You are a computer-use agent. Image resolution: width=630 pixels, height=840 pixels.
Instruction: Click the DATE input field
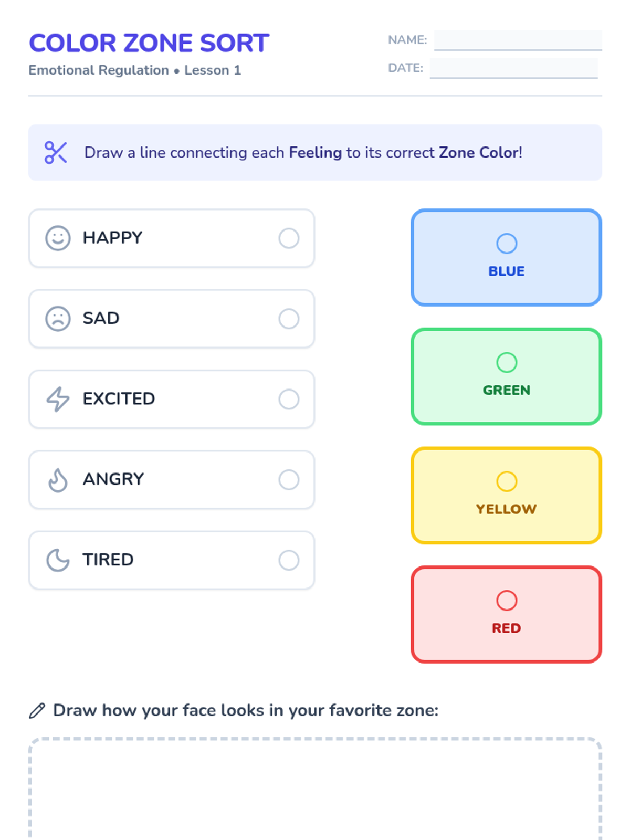pos(513,68)
